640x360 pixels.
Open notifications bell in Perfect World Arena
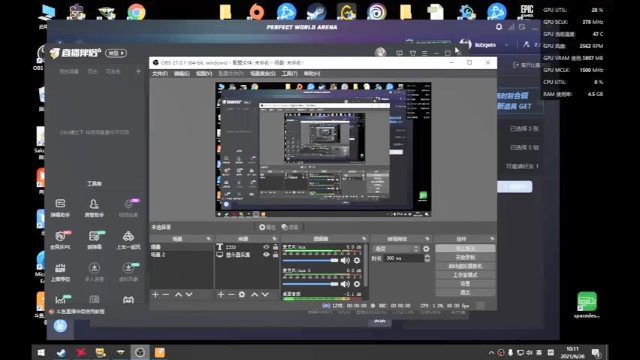(x=499, y=27)
